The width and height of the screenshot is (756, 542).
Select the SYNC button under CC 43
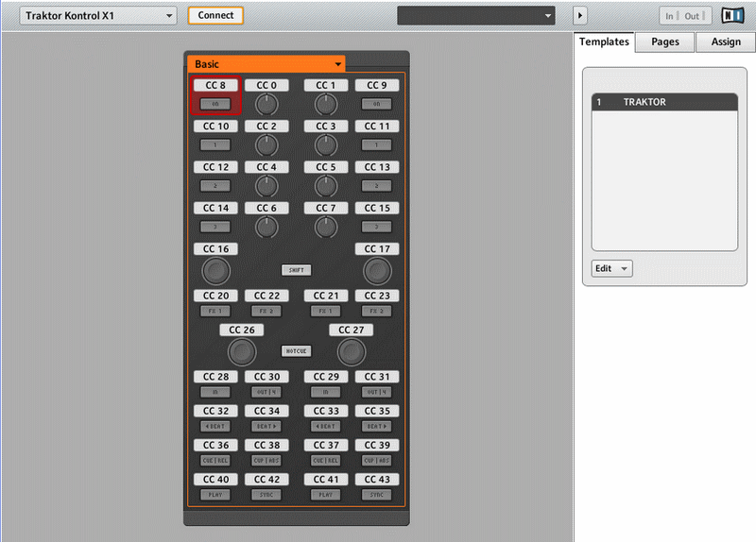point(377,494)
